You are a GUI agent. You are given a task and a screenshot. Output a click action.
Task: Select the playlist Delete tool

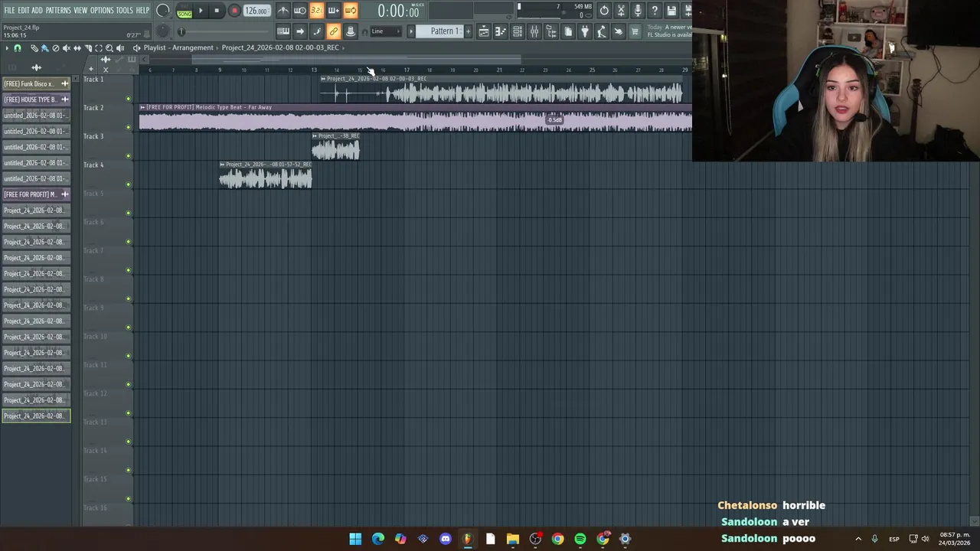point(55,48)
